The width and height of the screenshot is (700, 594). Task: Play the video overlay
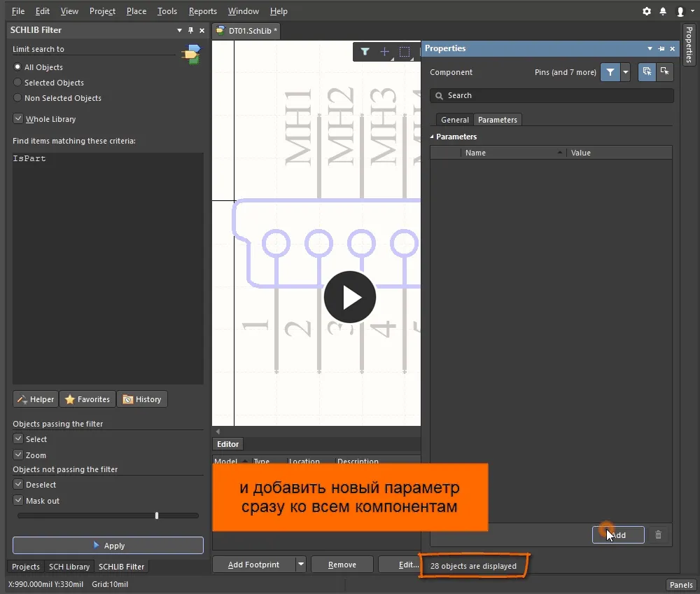(x=350, y=297)
